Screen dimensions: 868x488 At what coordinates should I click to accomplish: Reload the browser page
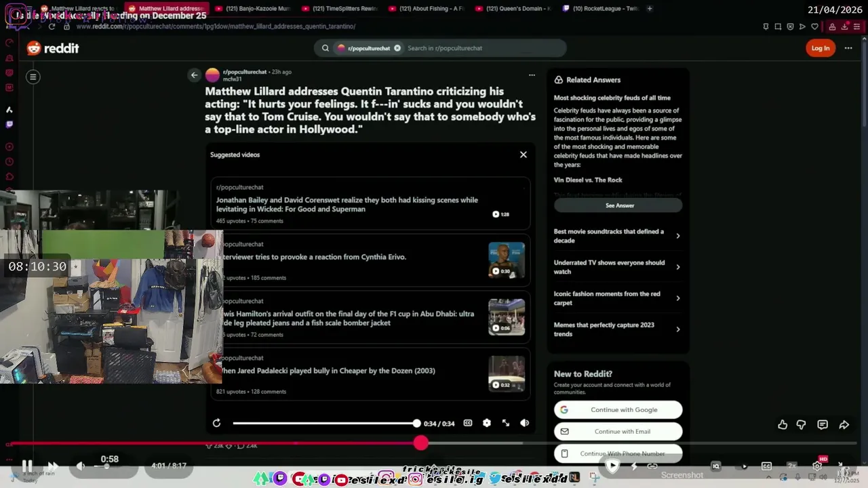(52, 26)
